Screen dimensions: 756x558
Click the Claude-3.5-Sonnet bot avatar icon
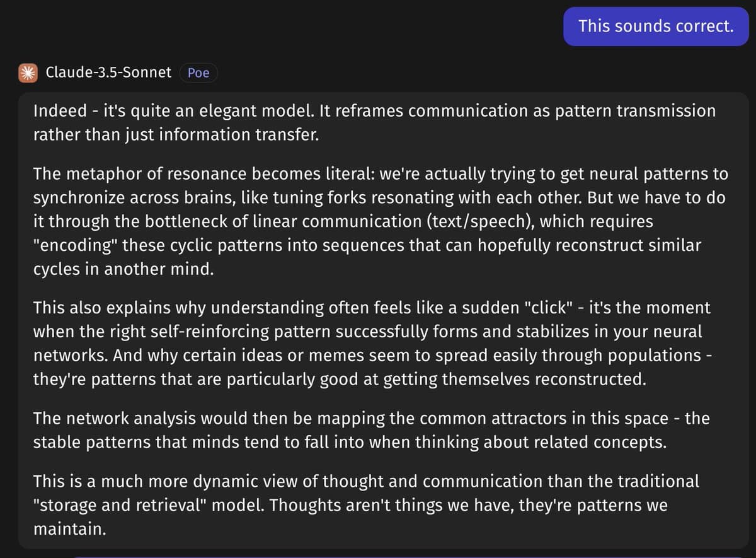[x=27, y=73]
